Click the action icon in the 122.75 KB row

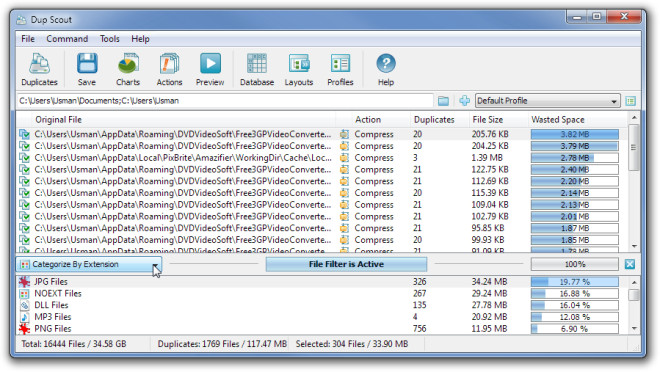(344, 170)
